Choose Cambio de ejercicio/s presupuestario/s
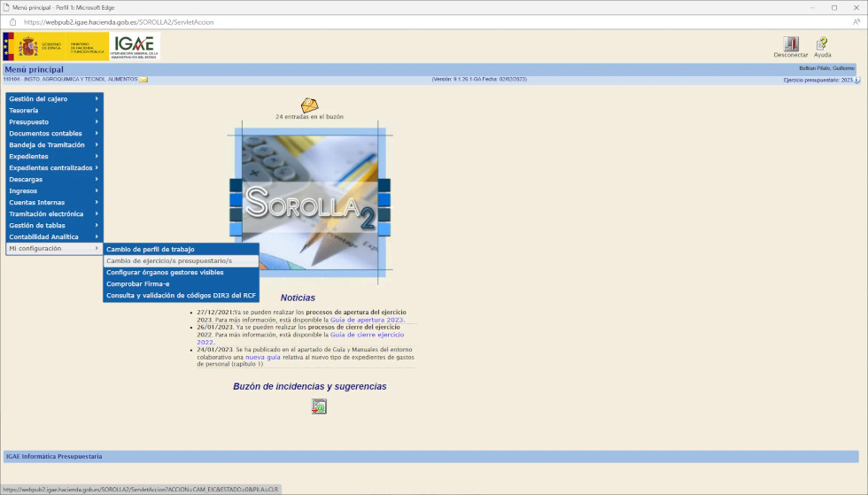 pos(169,261)
